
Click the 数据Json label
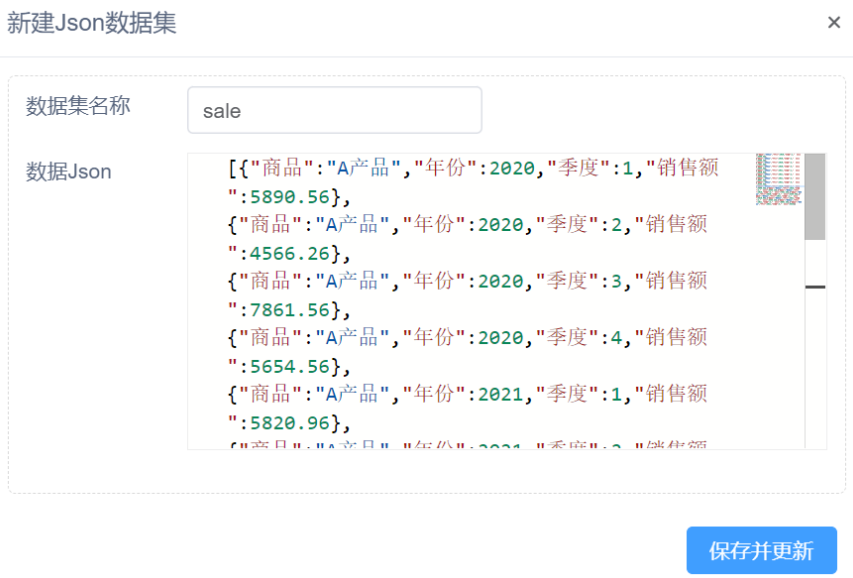click(68, 172)
